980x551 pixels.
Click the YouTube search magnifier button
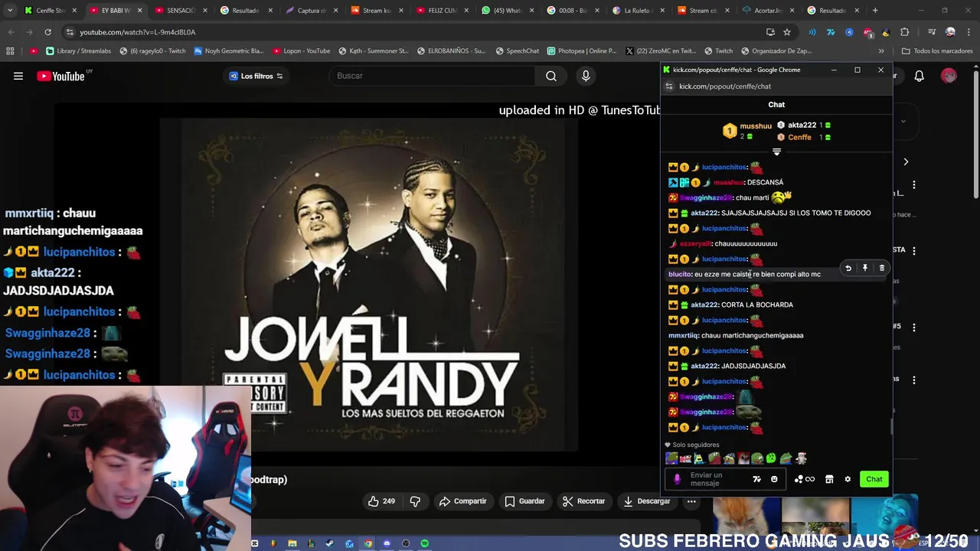tap(551, 76)
